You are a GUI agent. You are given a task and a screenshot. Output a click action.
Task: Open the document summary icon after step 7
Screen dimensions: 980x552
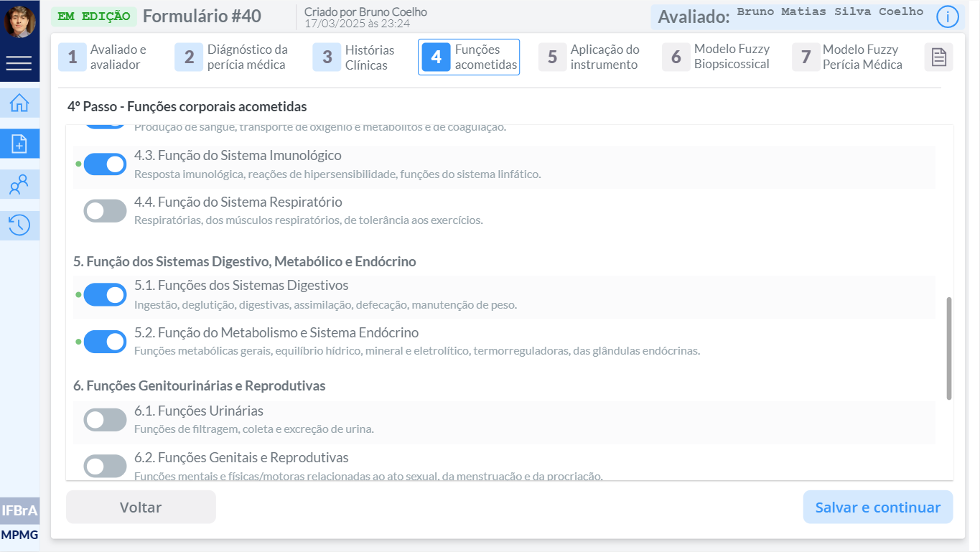[938, 57]
